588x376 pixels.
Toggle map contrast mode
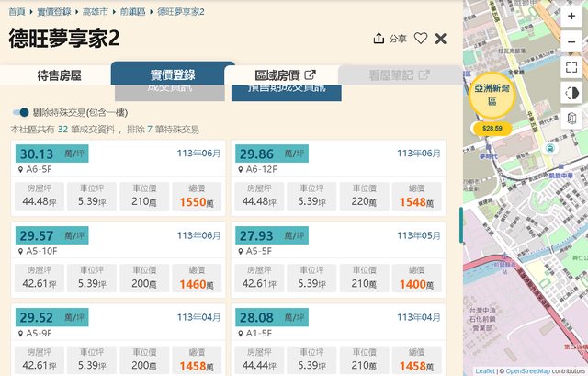(x=571, y=93)
